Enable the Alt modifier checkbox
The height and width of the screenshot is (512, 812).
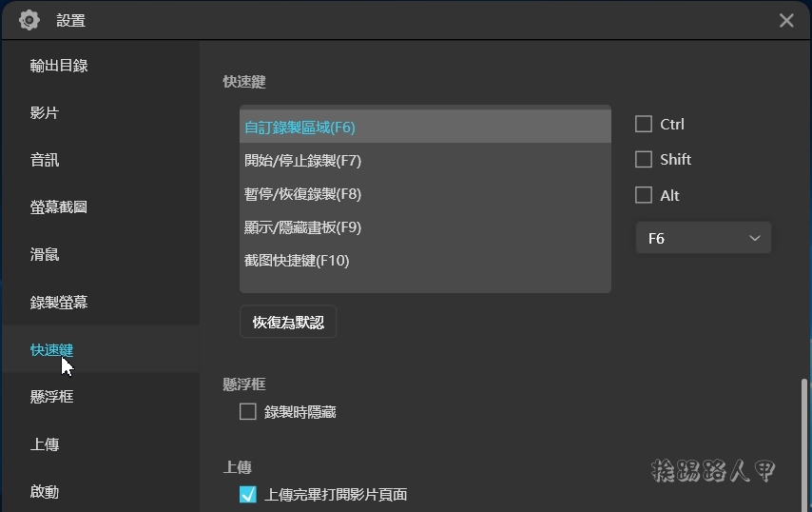tap(643, 195)
